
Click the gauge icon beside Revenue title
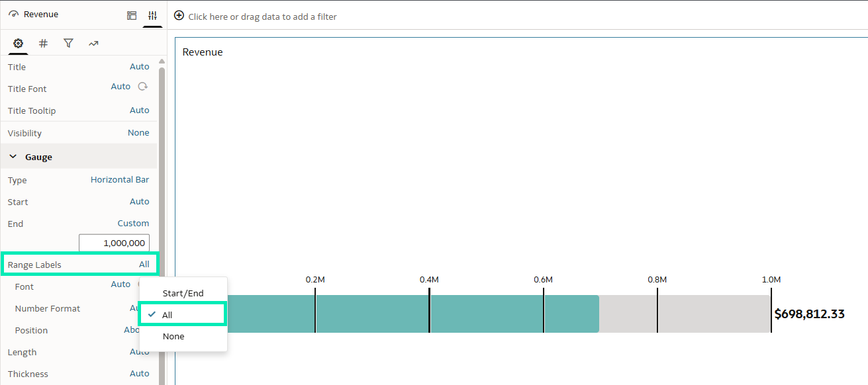click(13, 15)
